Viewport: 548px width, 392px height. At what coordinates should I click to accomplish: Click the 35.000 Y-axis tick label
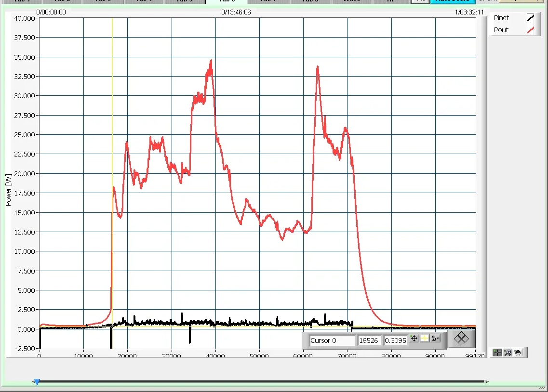pos(24,57)
